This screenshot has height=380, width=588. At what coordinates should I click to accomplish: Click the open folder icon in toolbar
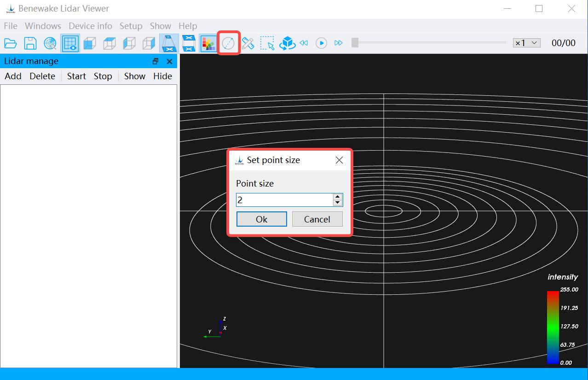pyautogui.click(x=11, y=43)
